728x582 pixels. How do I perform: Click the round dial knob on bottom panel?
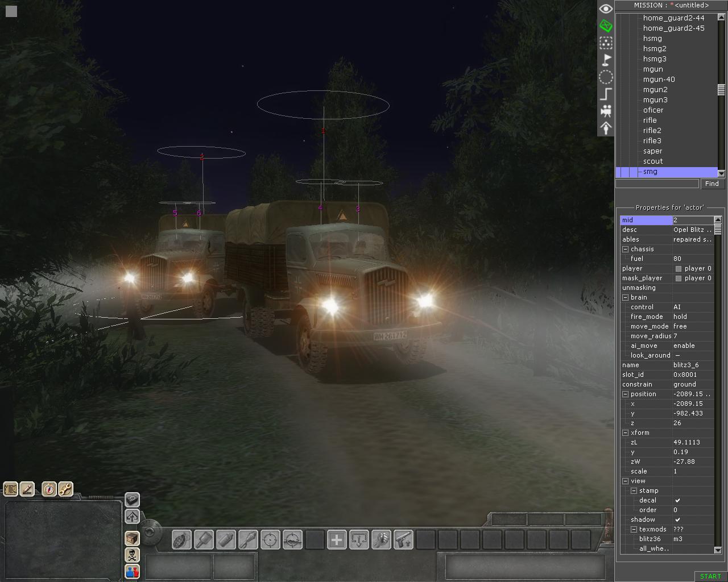point(151,532)
